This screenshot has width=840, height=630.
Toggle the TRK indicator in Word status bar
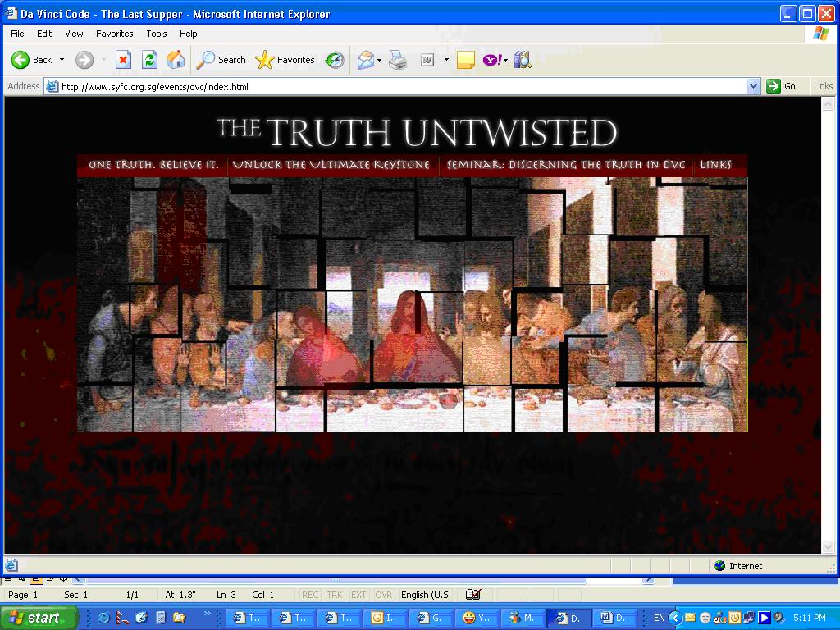click(x=335, y=595)
